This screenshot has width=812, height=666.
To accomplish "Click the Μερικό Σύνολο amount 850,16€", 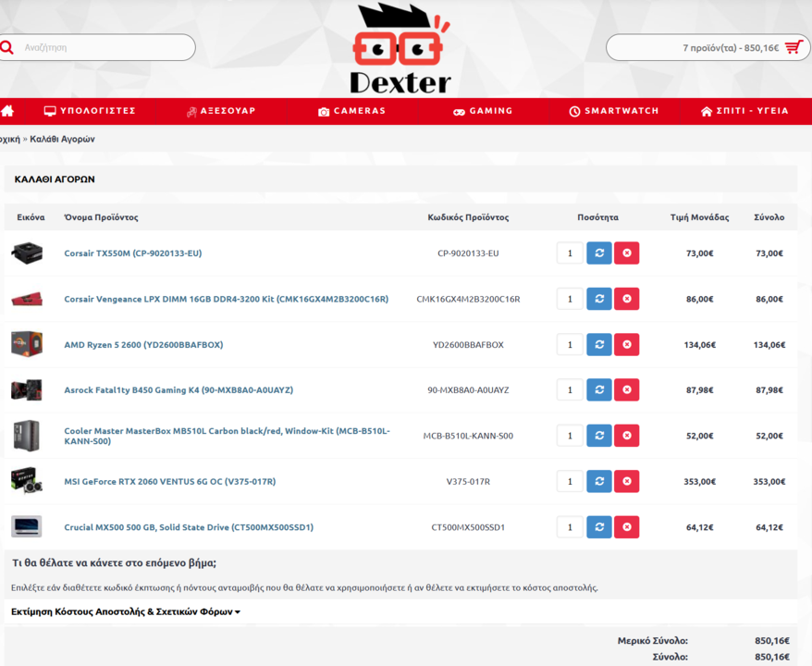I will point(772,641).
